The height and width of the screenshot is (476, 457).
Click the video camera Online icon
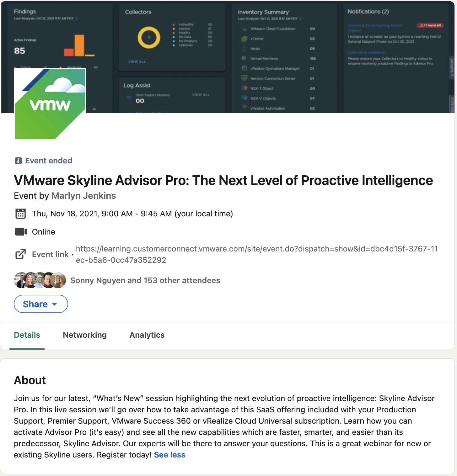tap(21, 232)
